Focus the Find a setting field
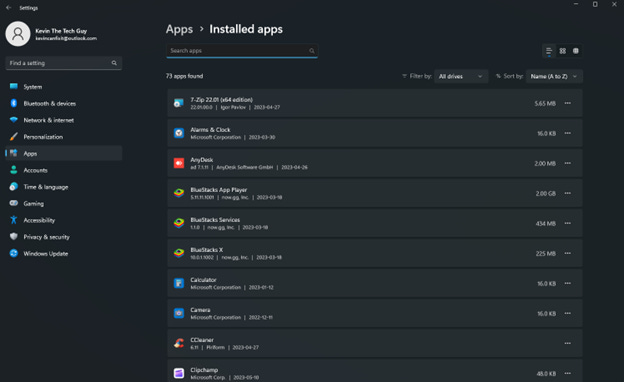The width and height of the screenshot is (624, 382). [x=64, y=63]
